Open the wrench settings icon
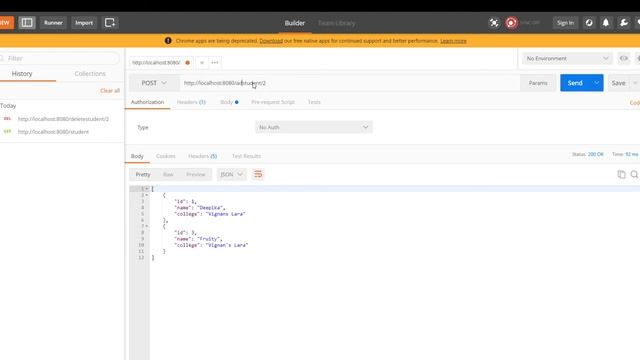 [x=624, y=23]
